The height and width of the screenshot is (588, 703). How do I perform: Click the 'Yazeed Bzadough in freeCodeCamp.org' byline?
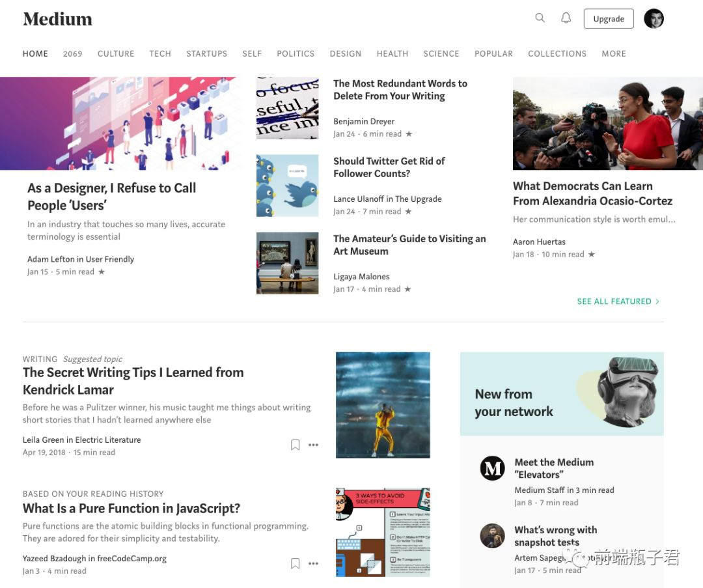click(x=94, y=559)
